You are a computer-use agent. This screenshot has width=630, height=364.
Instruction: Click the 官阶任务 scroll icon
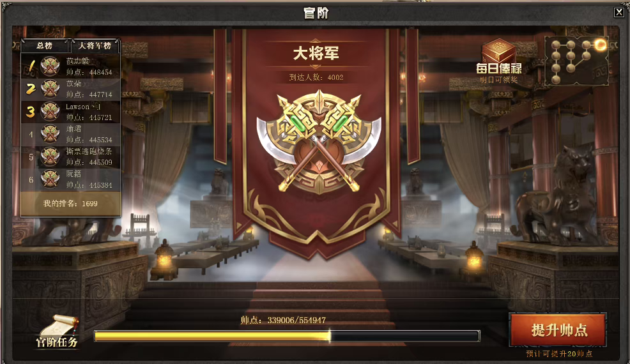tap(57, 331)
